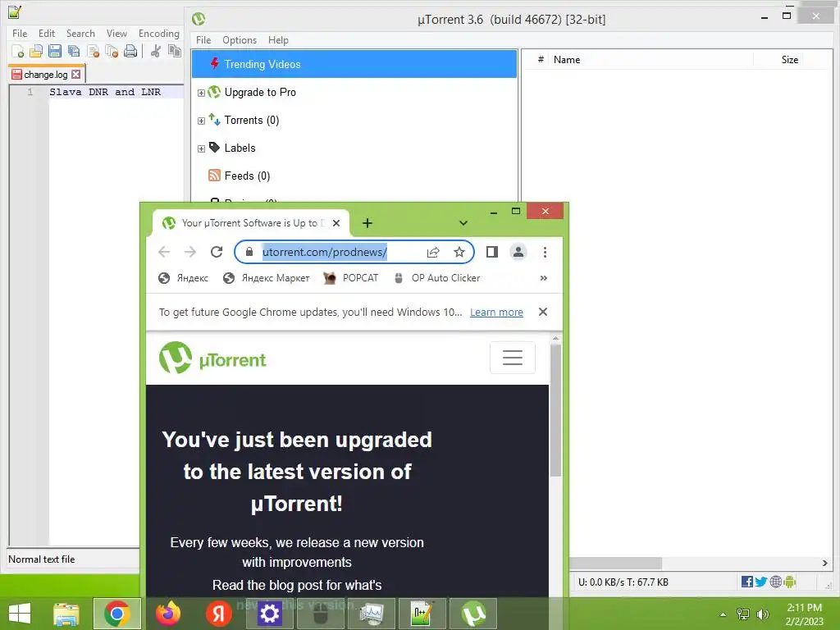Select Labels in µTorrent sidebar
Screen dimensions: 840x630
(240, 148)
